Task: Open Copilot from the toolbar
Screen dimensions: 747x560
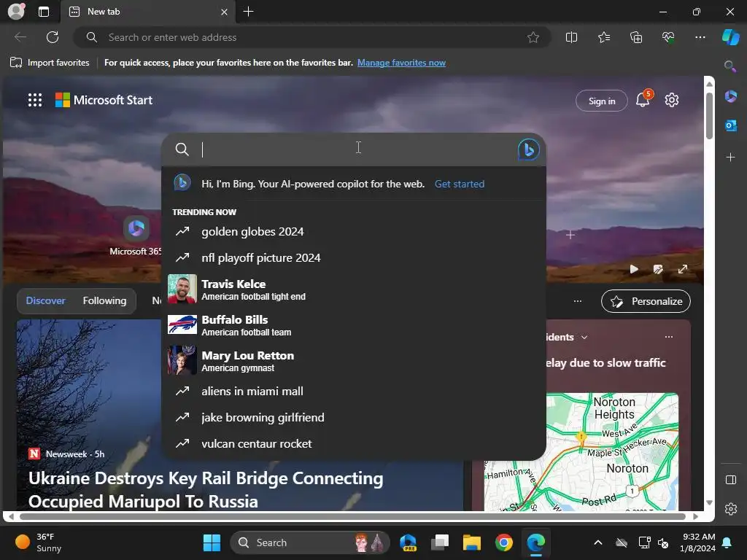Action: click(x=730, y=37)
